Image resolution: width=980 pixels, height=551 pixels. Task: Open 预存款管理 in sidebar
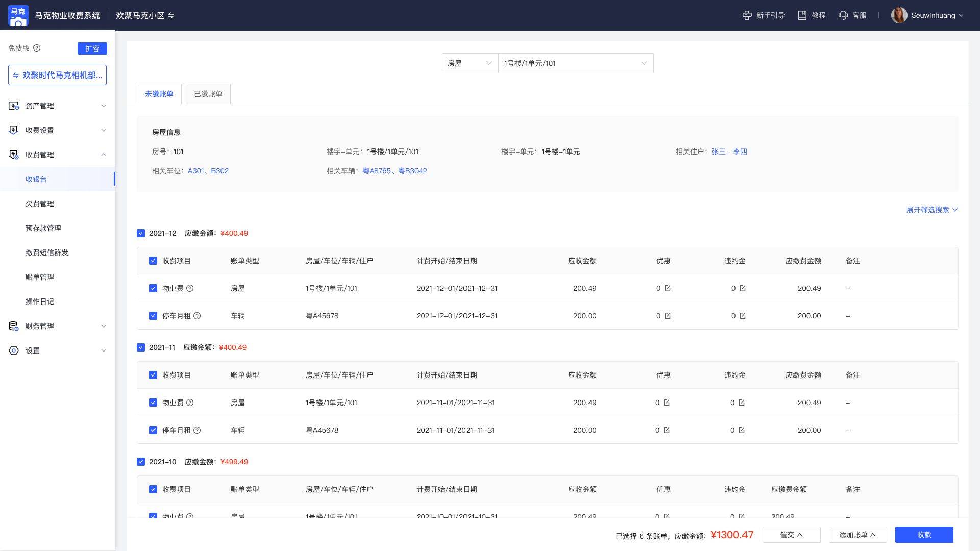[43, 228]
